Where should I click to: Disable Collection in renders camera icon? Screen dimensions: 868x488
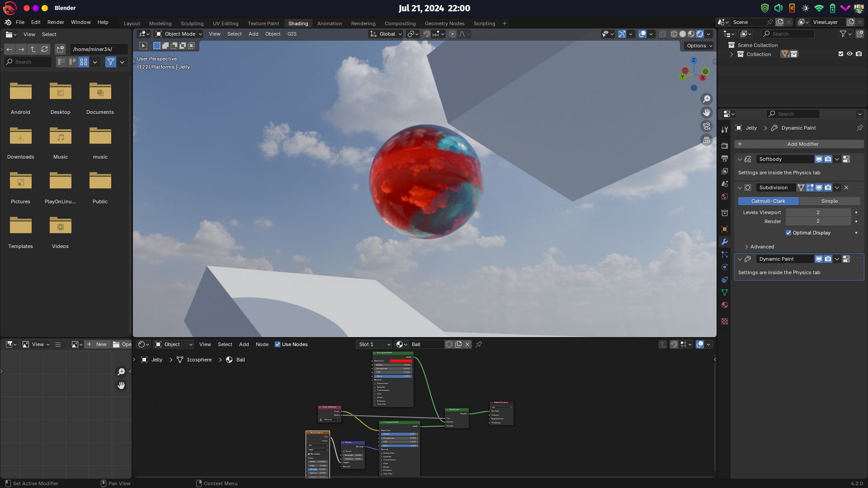pyautogui.click(x=859, y=54)
